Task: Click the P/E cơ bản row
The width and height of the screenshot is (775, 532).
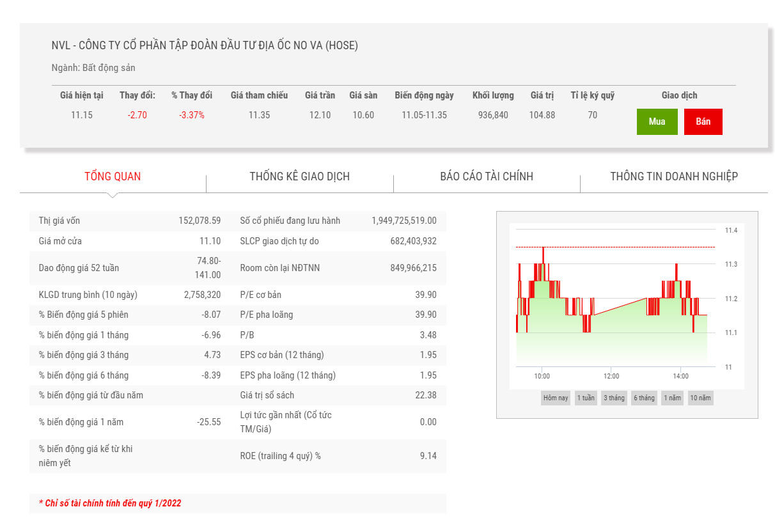Action: coord(338,295)
